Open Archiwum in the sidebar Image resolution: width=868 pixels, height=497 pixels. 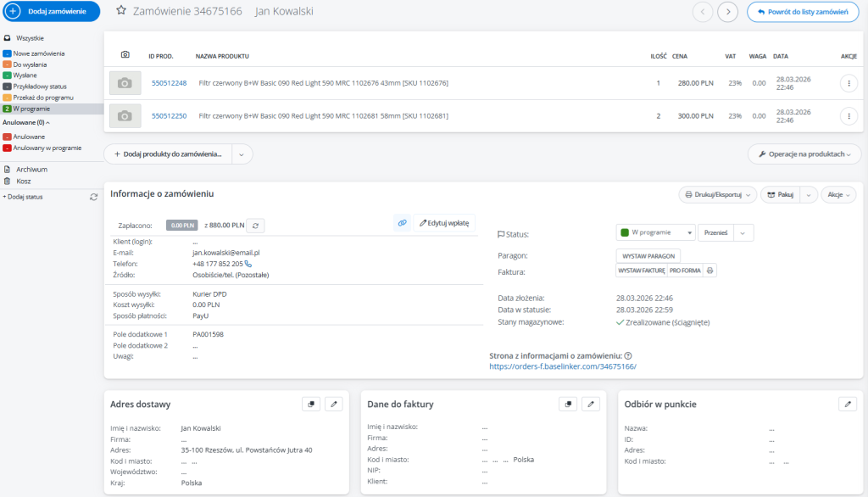(x=31, y=170)
